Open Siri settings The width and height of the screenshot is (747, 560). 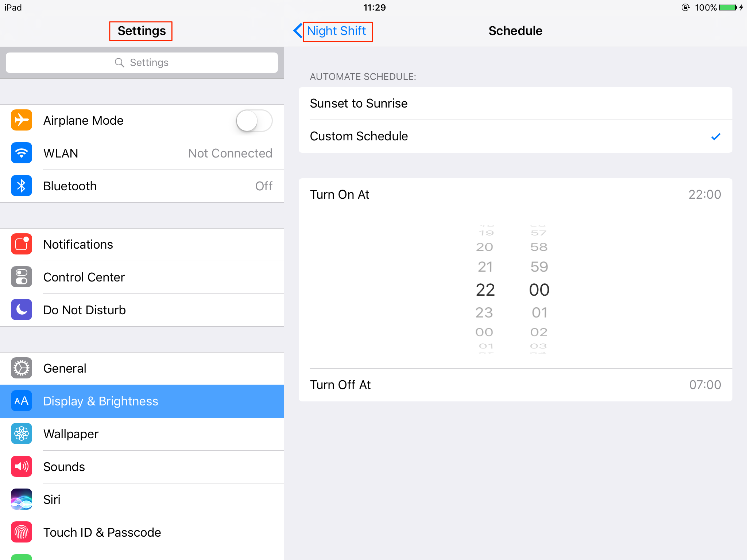(x=142, y=499)
